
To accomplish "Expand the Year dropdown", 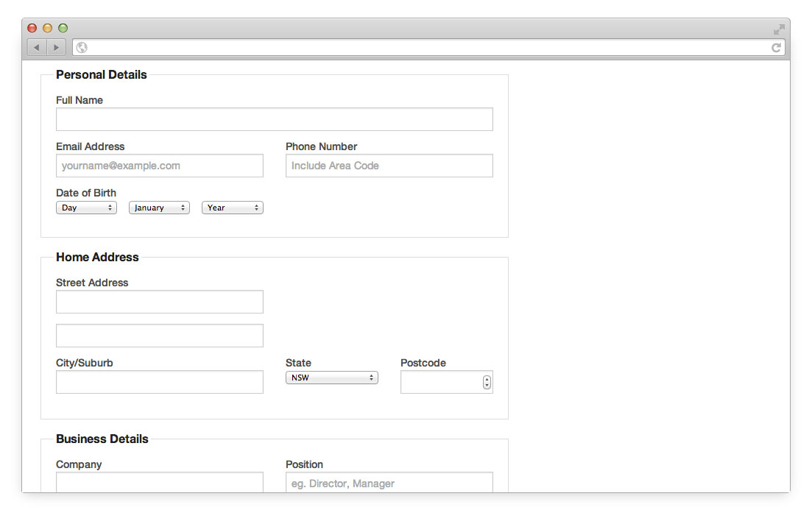I will coord(232,208).
